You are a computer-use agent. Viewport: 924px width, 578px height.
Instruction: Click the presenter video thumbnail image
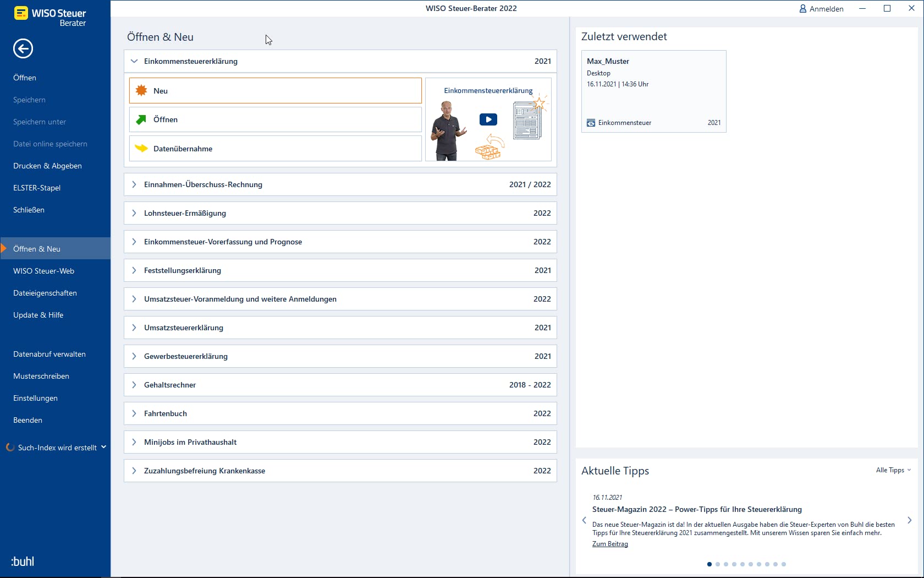coord(488,119)
